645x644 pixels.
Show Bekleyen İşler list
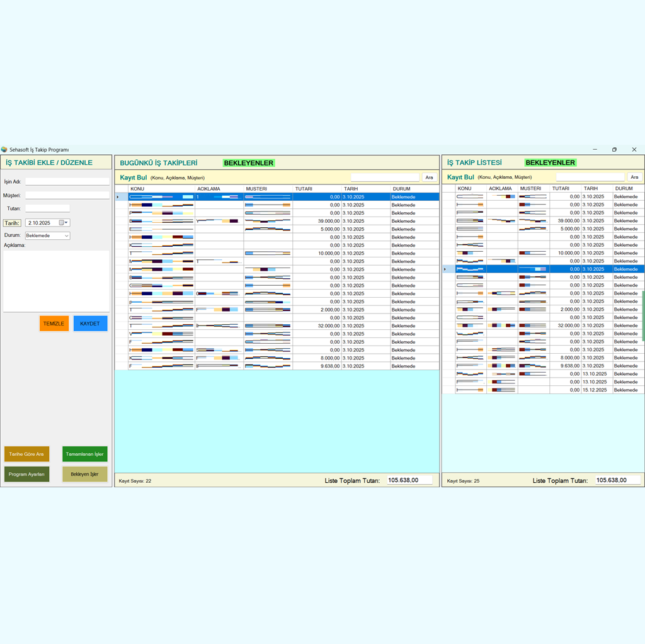(x=84, y=474)
